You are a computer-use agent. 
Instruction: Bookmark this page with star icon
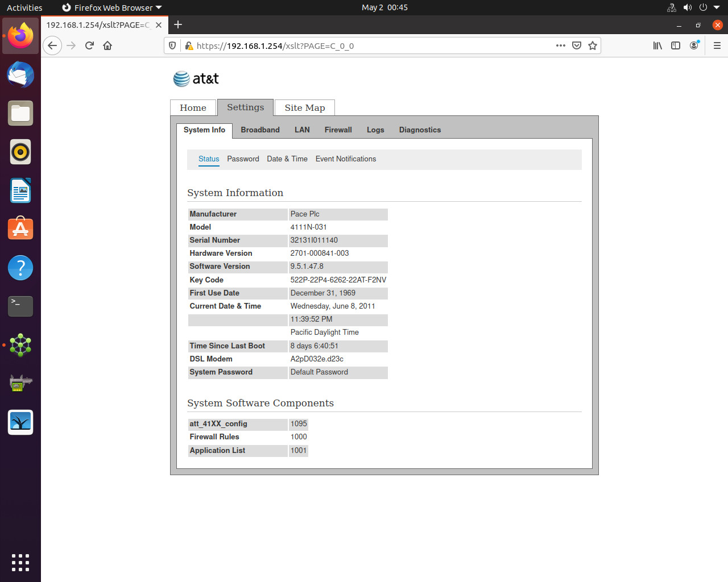tap(593, 45)
